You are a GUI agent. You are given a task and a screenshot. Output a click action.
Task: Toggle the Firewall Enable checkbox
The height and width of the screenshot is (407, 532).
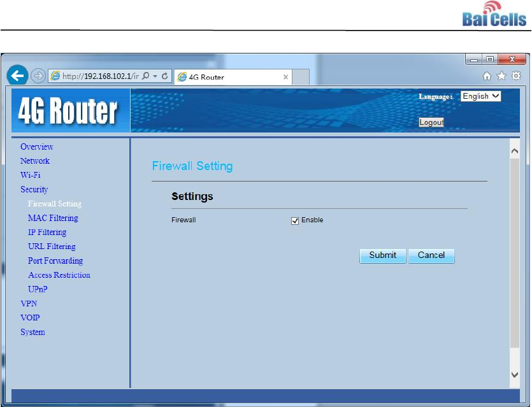(x=295, y=221)
